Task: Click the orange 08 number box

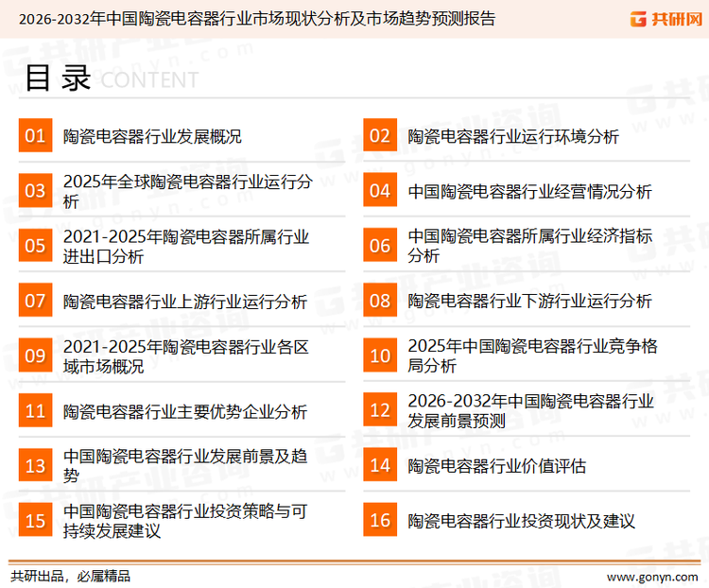Action: (x=380, y=301)
